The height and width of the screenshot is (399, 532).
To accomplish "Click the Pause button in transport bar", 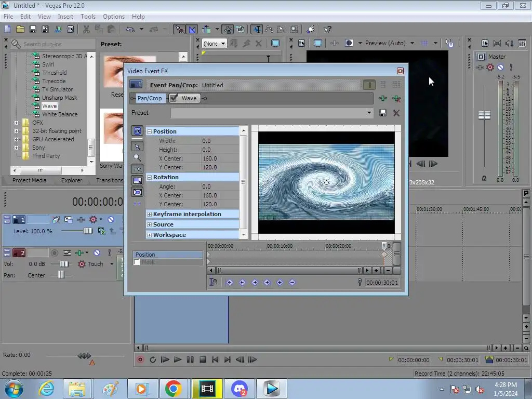I will coord(190,360).
